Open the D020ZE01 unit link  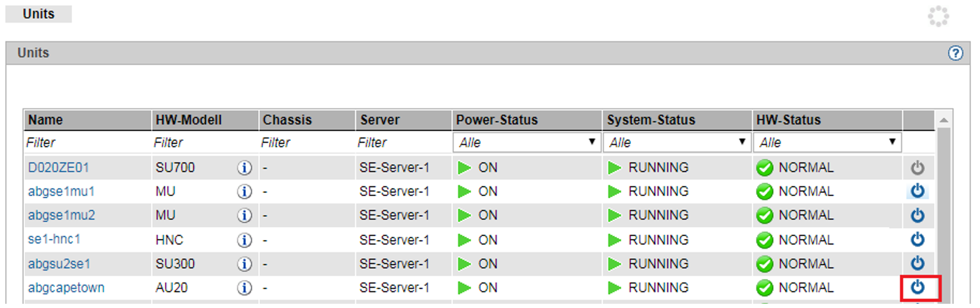[x=58, y=168]
